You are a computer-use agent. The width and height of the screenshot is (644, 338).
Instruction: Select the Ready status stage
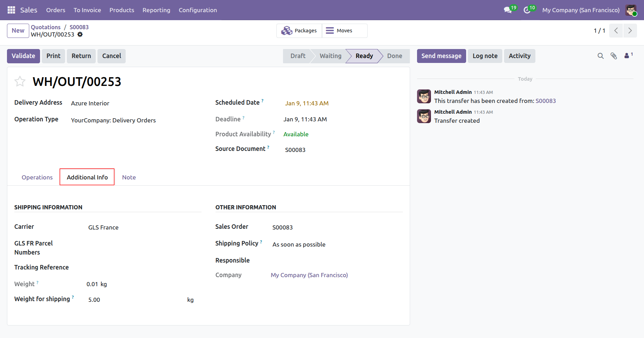click(x=364, y=56)
